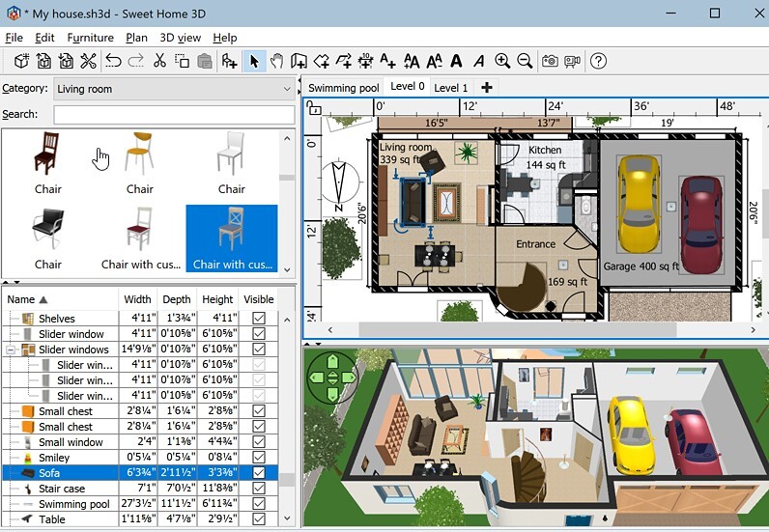Toggle visibility checkbox for Stair case
This screenshot has height=532, width=769.
tap(259, 489)
